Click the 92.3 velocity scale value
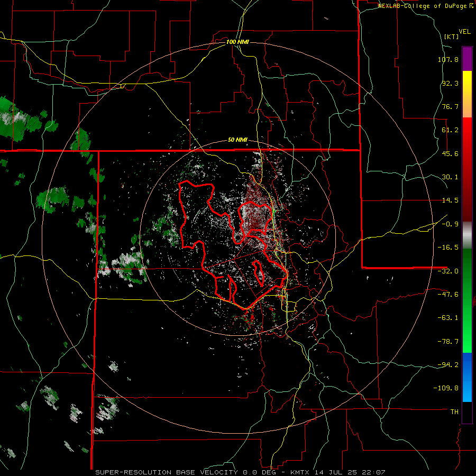The width and height of the screenshot is (476, 476). tap(450, 83)
